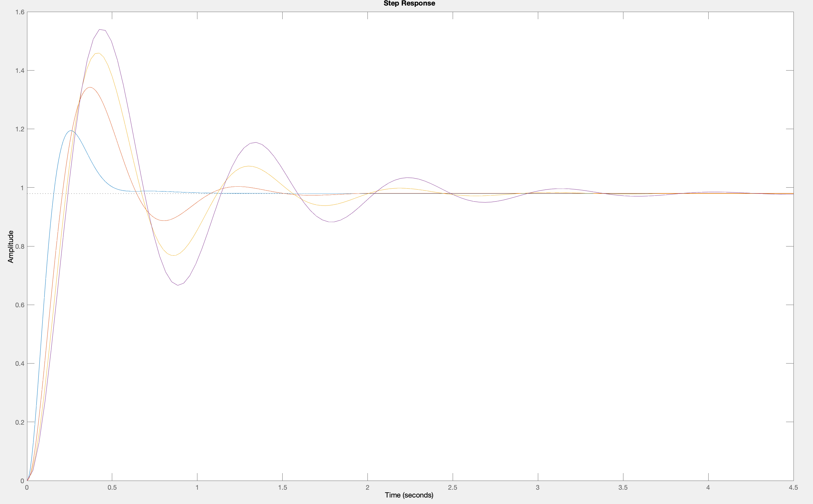Click the blue curve's overshoot peak
The width and height of the screenshot is (813, 504).
coord(71,131)
